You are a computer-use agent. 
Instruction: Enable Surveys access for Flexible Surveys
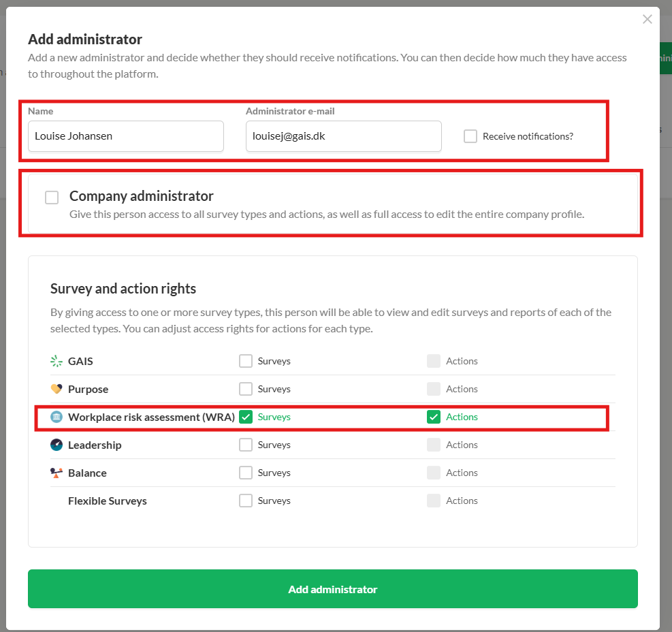(246, 501)
